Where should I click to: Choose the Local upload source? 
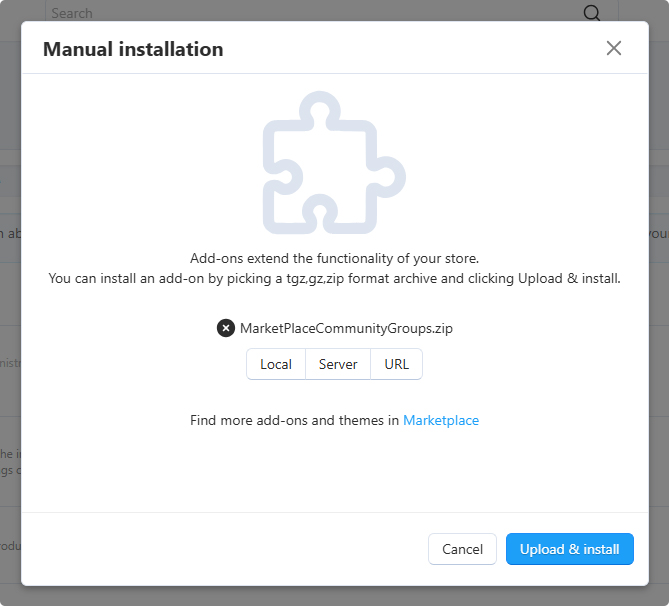276,364
